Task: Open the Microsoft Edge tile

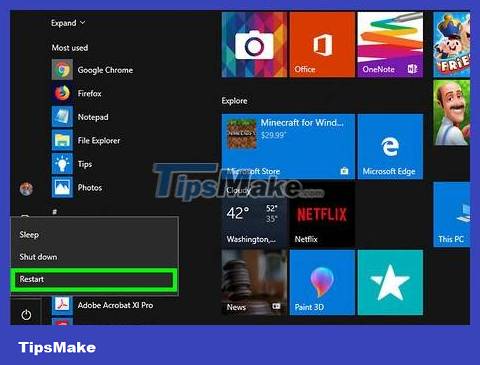Action: click(390, 146)
